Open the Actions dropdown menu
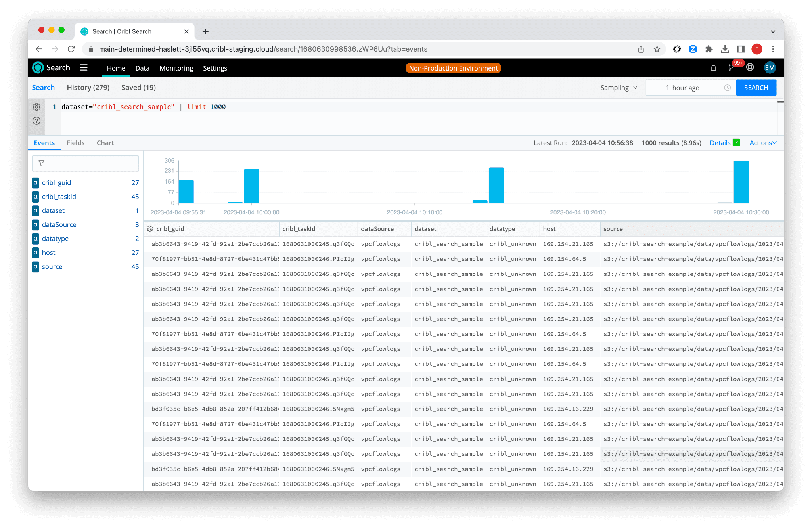Image resolution: width=812 pixels, height=528 pixels. tap(762, 143)
